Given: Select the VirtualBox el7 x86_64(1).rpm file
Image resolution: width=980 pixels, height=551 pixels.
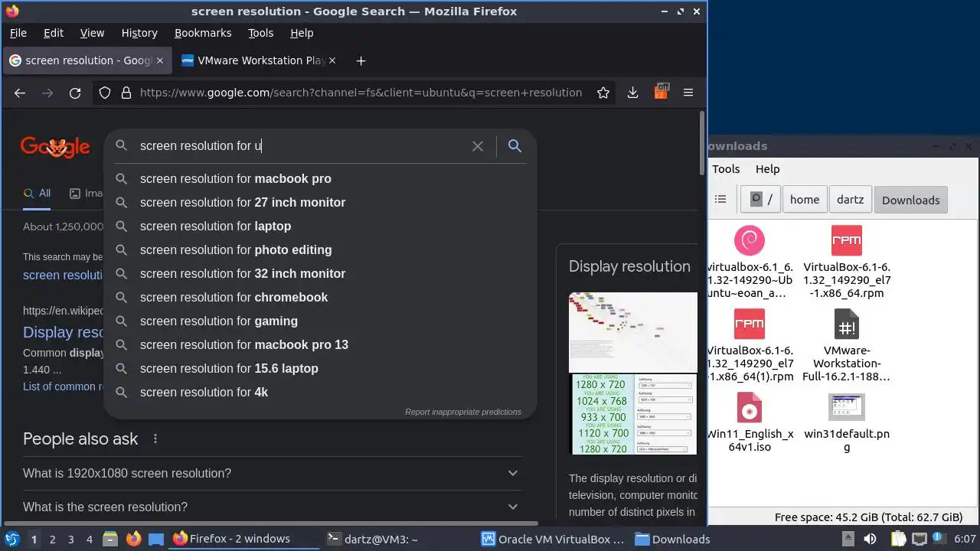Looking at the screenshot, I should point(750,344).
